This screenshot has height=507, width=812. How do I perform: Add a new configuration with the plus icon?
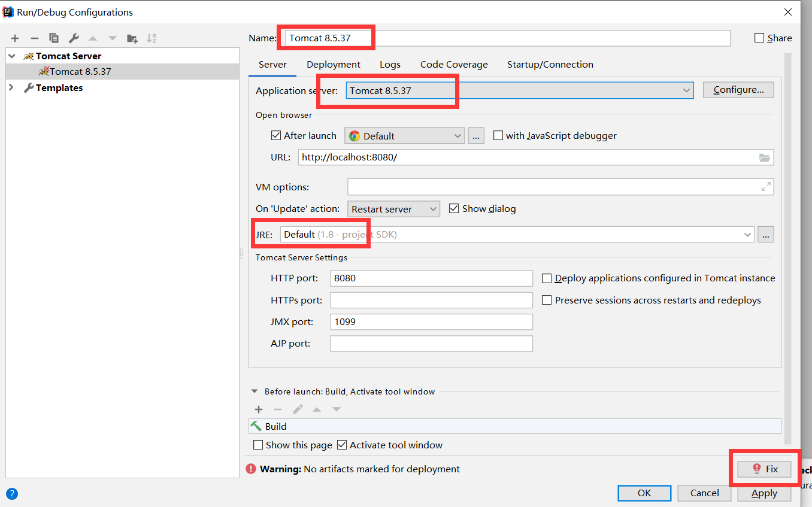15,38
